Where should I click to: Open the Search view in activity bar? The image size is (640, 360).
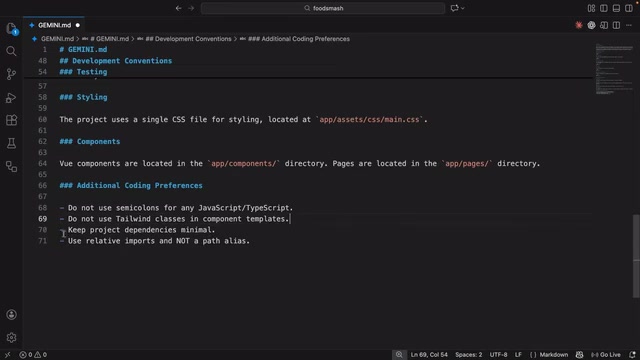11,51
